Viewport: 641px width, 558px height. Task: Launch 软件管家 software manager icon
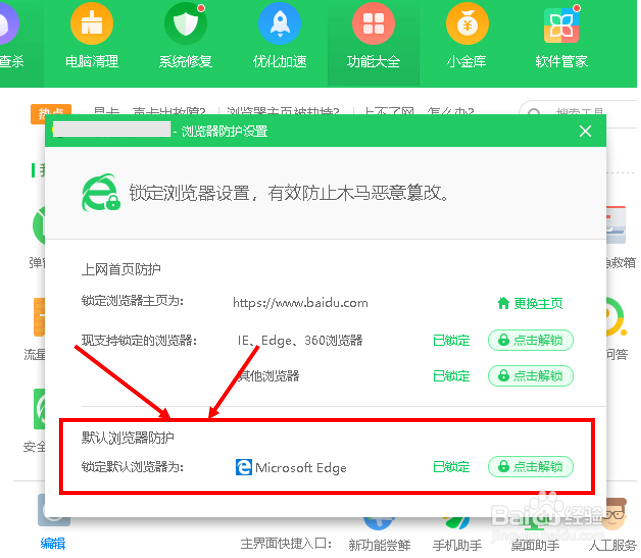[x=561, y=25]
